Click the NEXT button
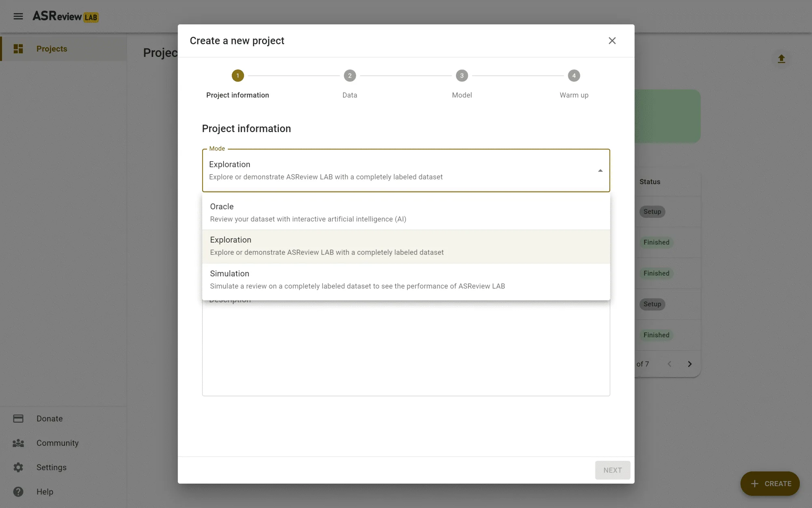The width and height of the screenshot is (812, 508). pos(613,470)
